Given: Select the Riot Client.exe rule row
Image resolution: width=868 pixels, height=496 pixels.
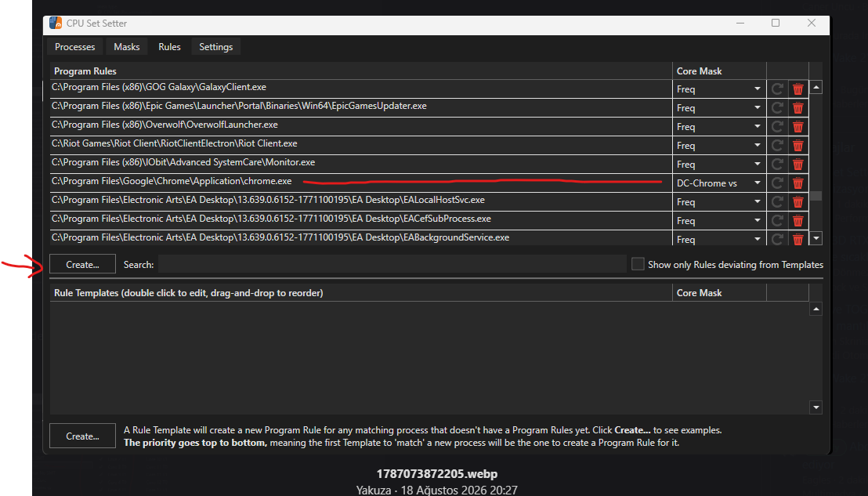Looking at the screenshot, I should tap(361, 144).
